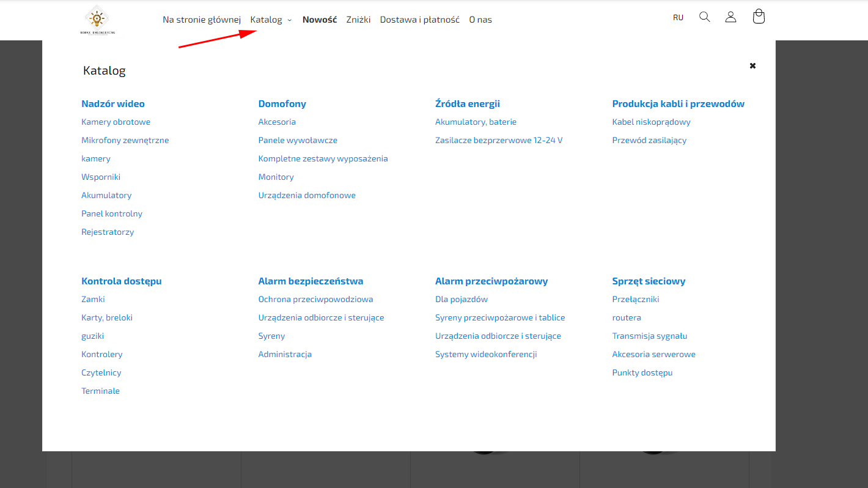
Task: Open the Nowość menu item
Action: [x=320, y=20]
